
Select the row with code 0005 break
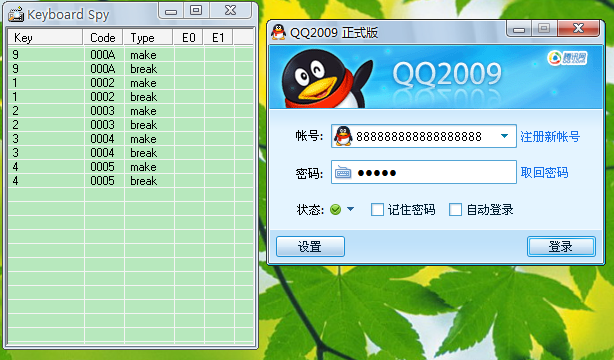pyautogui.click(x=130, y=181)
